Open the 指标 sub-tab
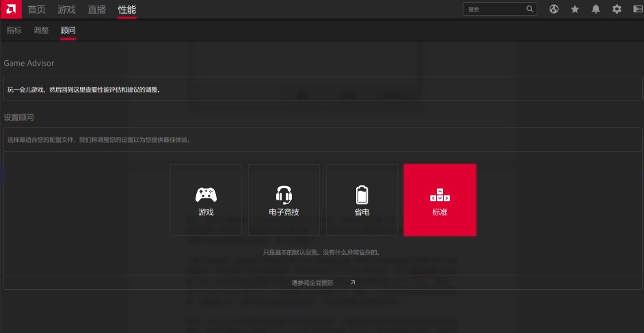 pos(14,30)
